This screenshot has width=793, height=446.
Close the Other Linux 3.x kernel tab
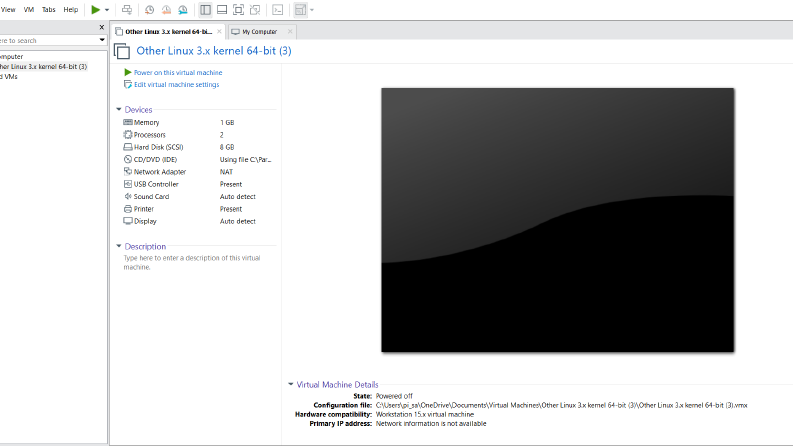point(219,31)
